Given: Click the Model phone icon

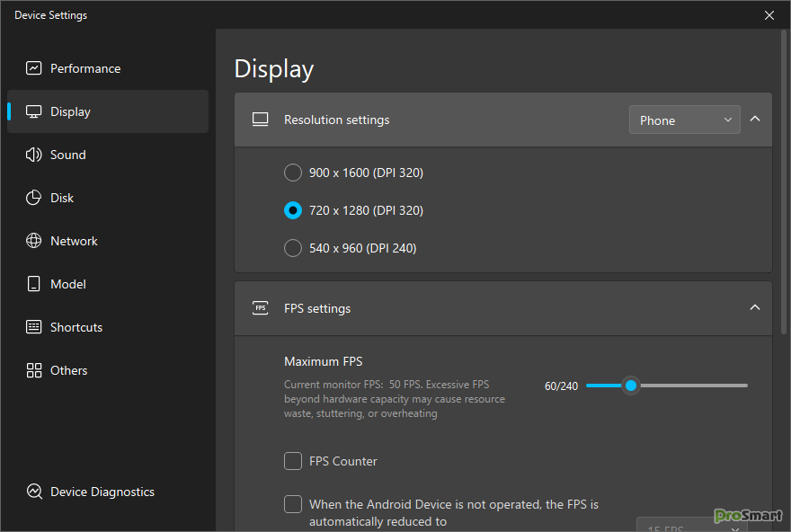Looking at the screenshot, I should 34,284.
